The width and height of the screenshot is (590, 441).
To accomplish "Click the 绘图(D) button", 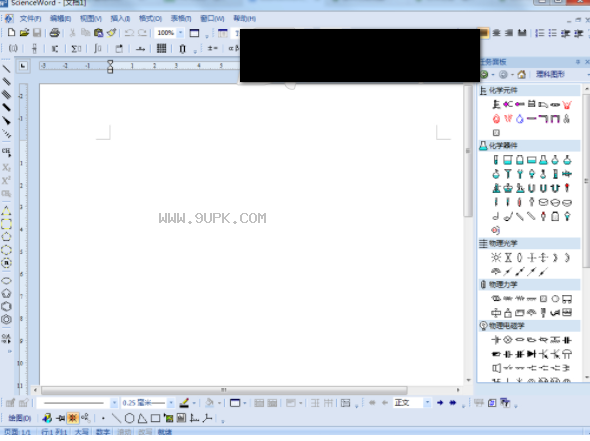I will pyautogui.click(x=19, y=418).
